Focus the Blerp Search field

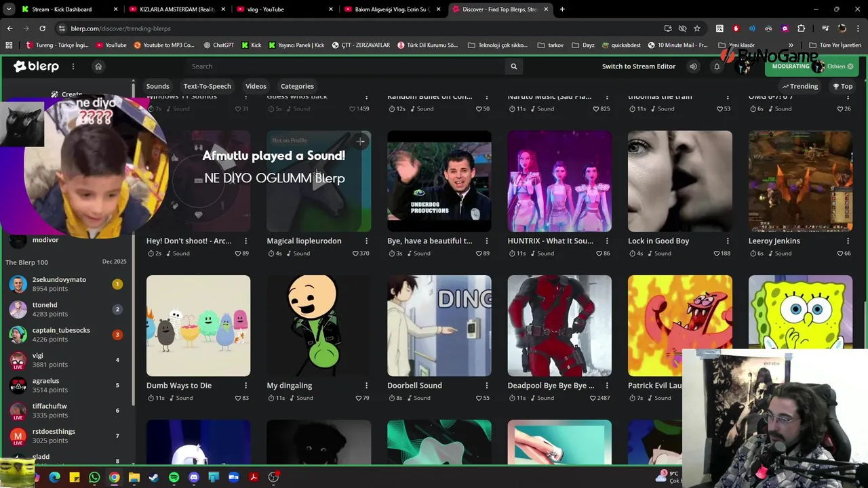tap(346, 66)
